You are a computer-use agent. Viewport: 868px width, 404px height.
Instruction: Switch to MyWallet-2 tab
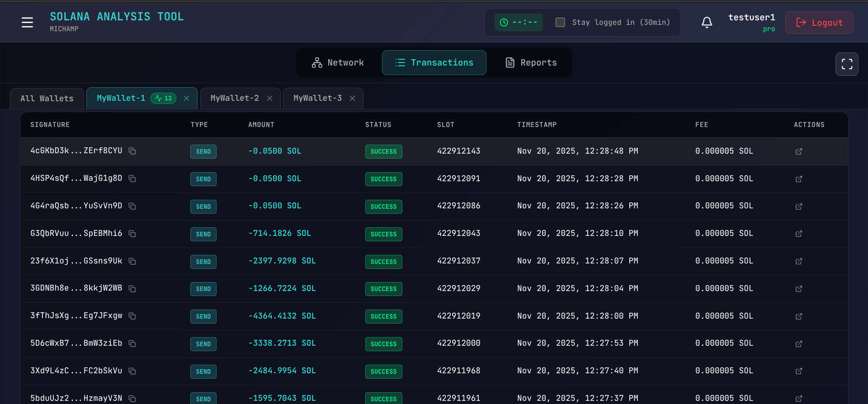coord(235,98)
